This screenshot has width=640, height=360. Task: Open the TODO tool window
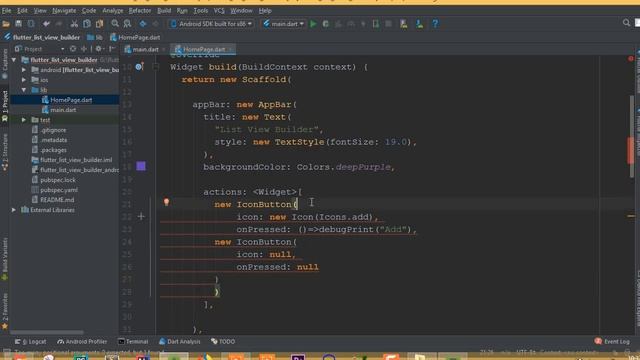[223, 342]
